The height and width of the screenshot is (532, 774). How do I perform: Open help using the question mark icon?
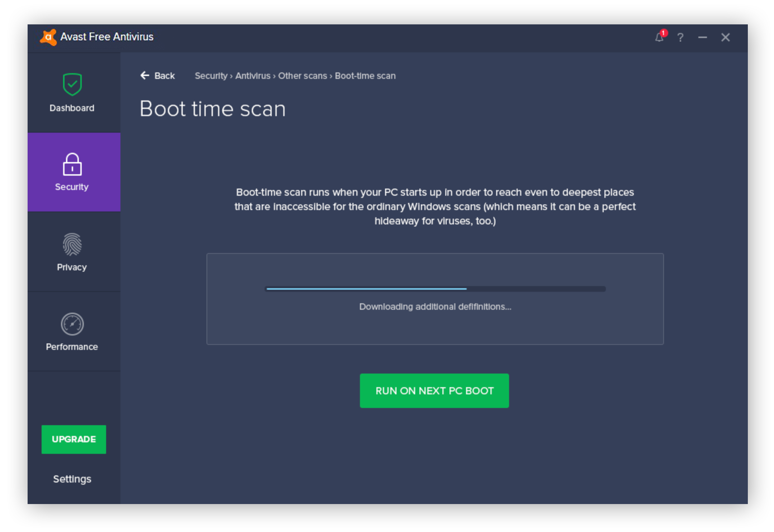[680, 38]
